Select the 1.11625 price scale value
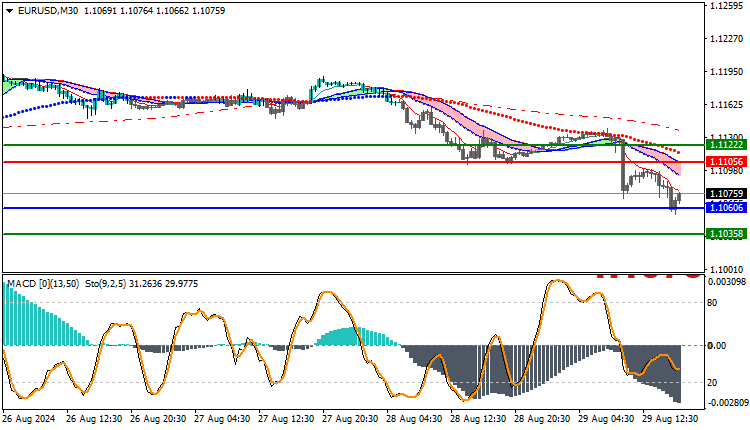The image size is (750, 430). click(727, 105)
